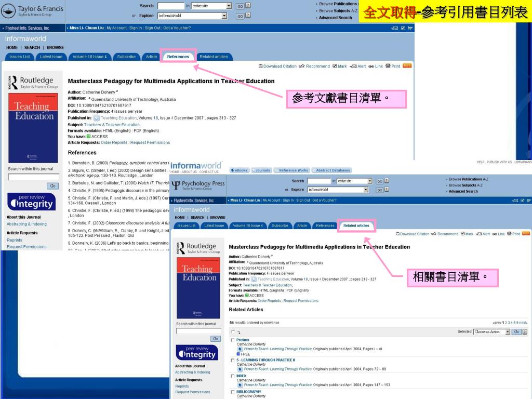Click FREE access icon under Prelims

tap(238, 354)
